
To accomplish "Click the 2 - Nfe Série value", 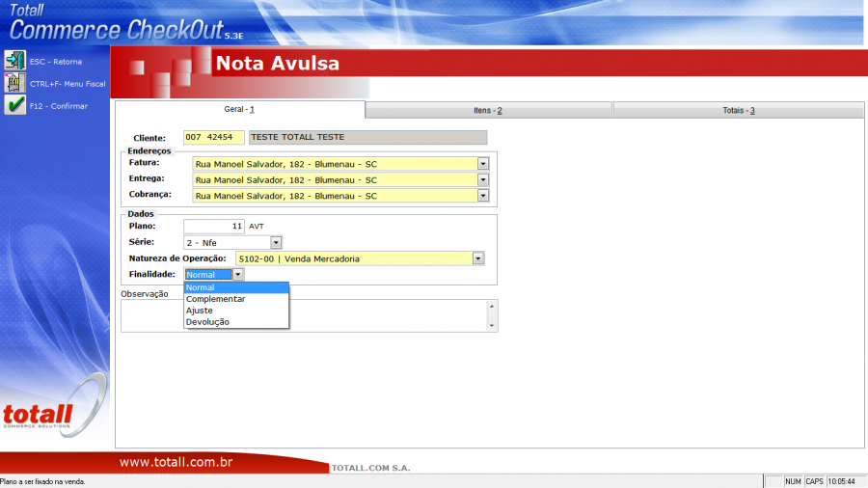I will click(x=202, y=243).
